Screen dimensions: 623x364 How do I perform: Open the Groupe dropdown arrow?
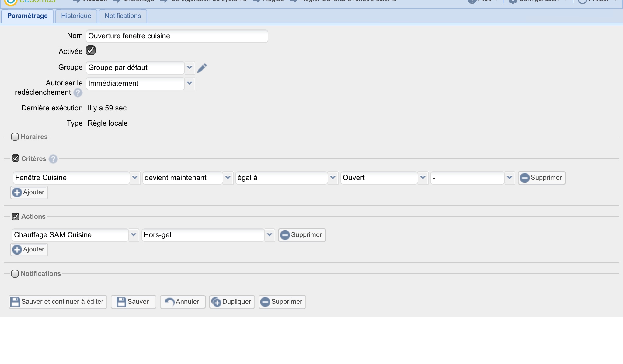click(190, 68)
